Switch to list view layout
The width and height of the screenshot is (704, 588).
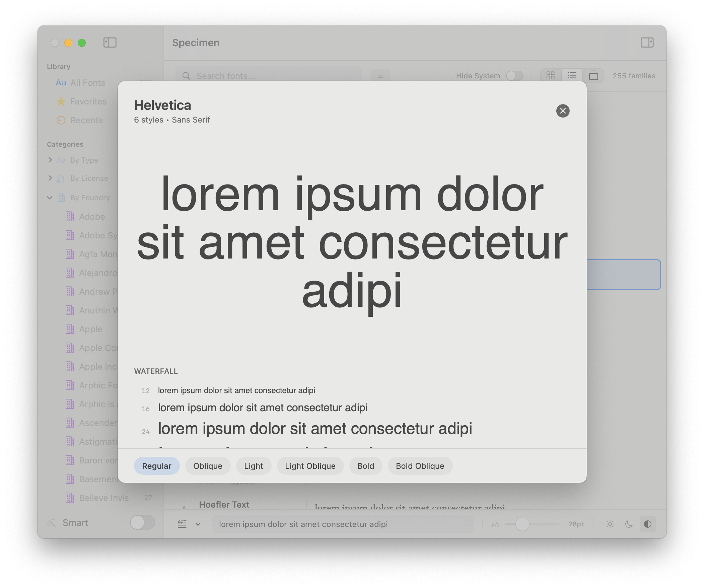pos(572,75)
